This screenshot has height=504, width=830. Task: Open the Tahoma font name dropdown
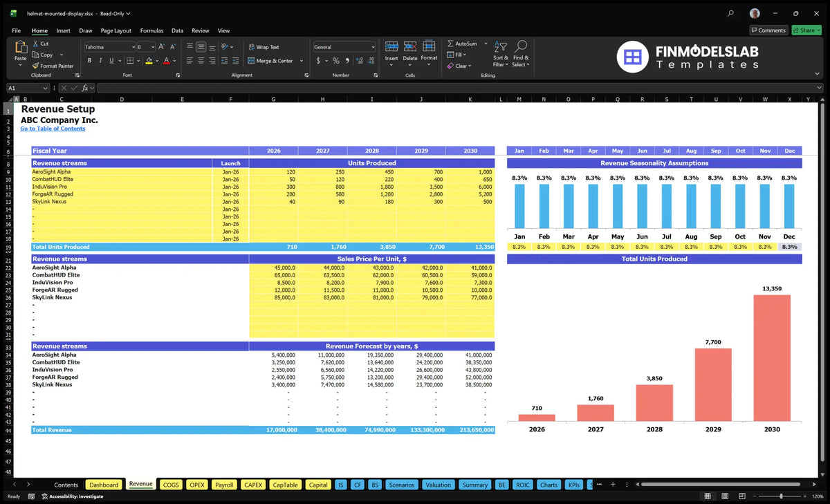[x=133, y=47]
